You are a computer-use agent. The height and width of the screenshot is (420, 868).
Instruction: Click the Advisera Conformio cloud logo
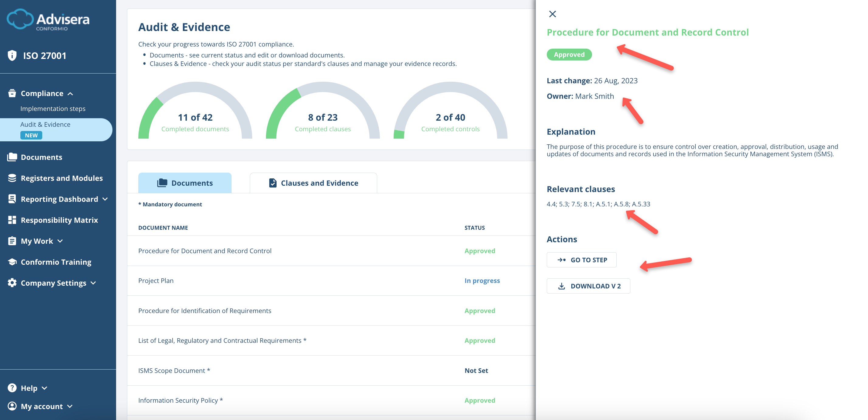tap(20, 19)
